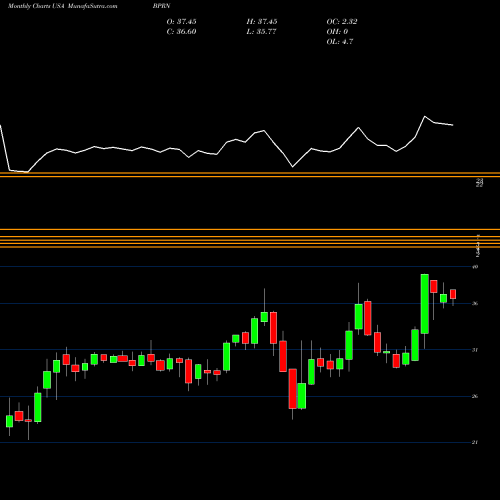This screenshot has width=500, height=500.
Task: Select the close value 'C: 36.60'
Action: 181,32
